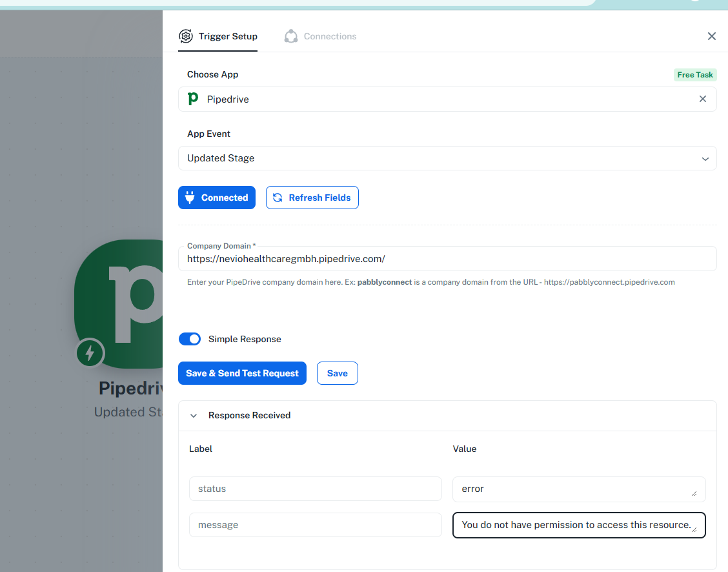The width and height of the screenshot is (728, 572).
Task: Disable the Simple Response toggle
Action: 190,339
